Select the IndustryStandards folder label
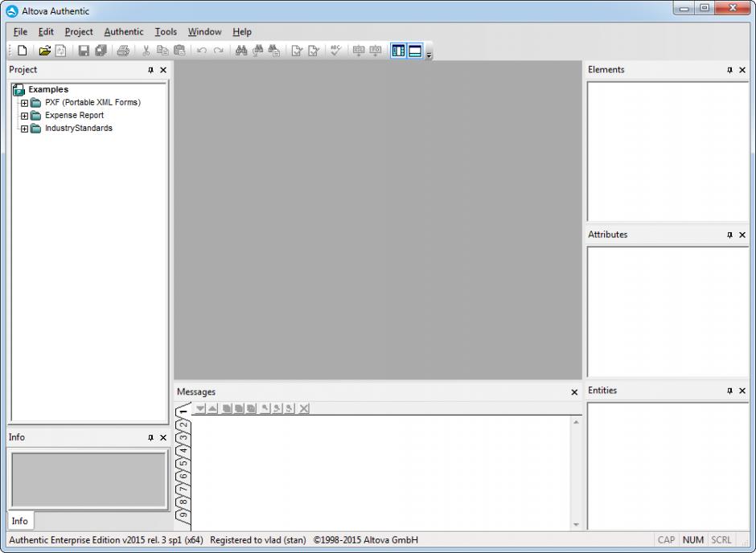This screenshot has width=756, height=553. (79, 128)
